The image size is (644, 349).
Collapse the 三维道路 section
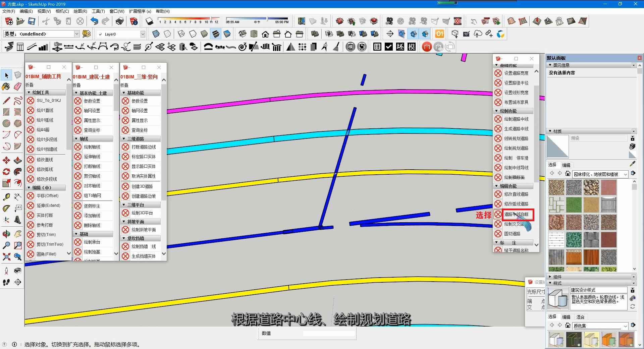[x=141, y=139]
